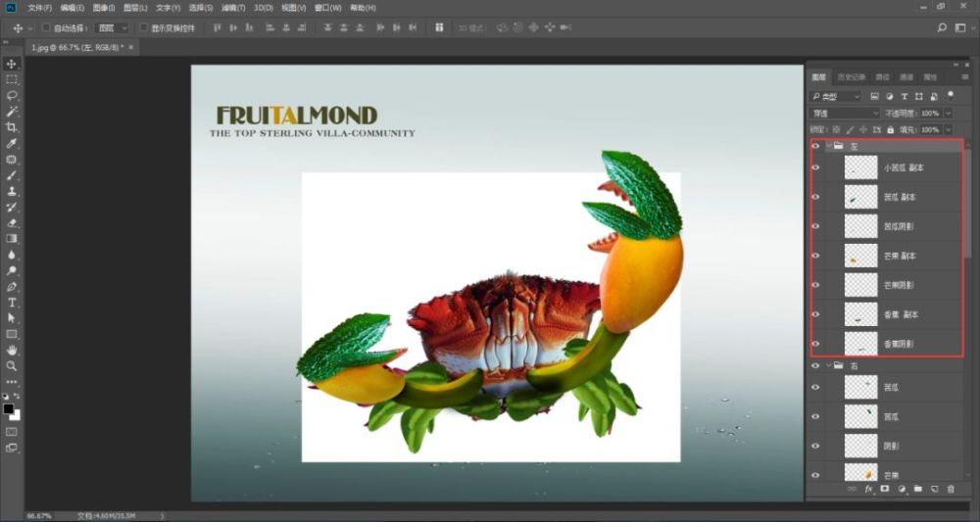Image resolution: width=980 pixels, height=522 pixels.
Task: Collapse the 左 layer group
Action: pos(829,146)
